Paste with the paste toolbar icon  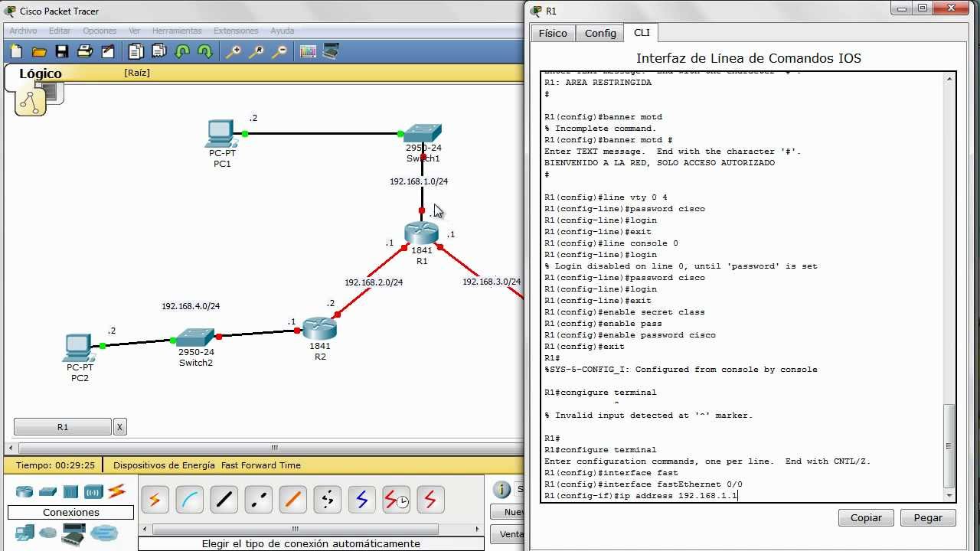tap(159, 51)
